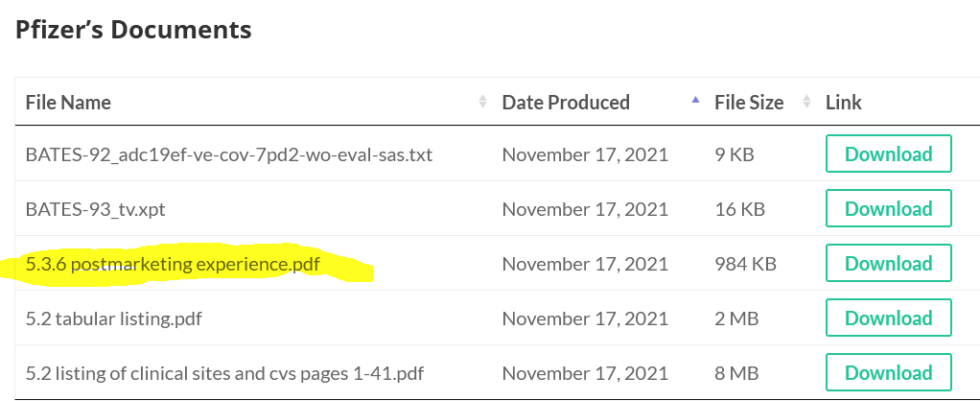Click the BATES-92 sas.txt file name
The height and width of the screenshot is (401, 980).
click(228, 154)
